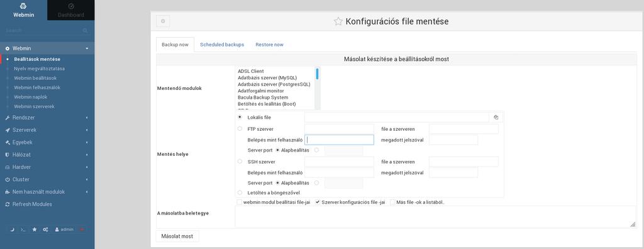Uncheck Szerver konfigurációs file-jai checkbox
Image resolution: width=644 pixels, height=249 pixels.
point(318,202)
